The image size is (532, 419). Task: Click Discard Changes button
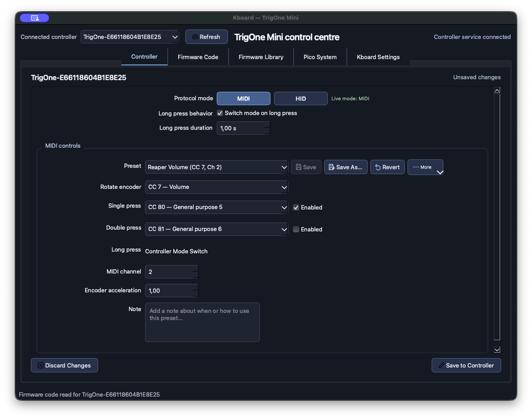[x=64, y=365]
